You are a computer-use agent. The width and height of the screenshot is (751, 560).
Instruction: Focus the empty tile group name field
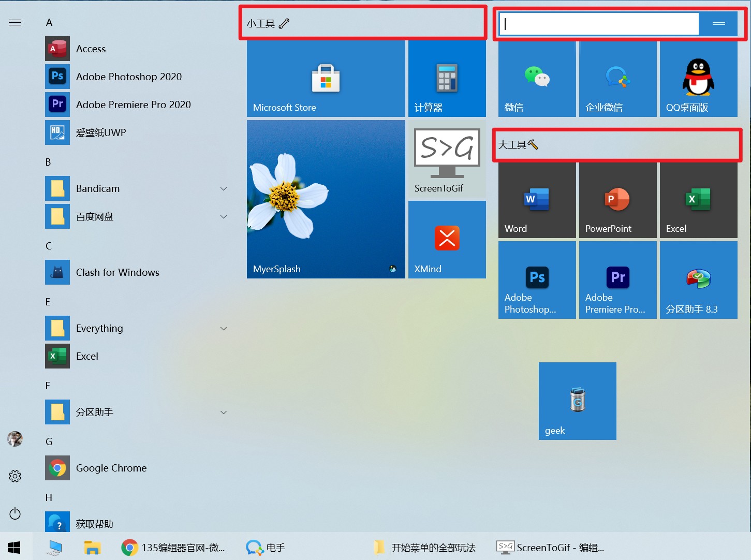click(x=599, y=24)
